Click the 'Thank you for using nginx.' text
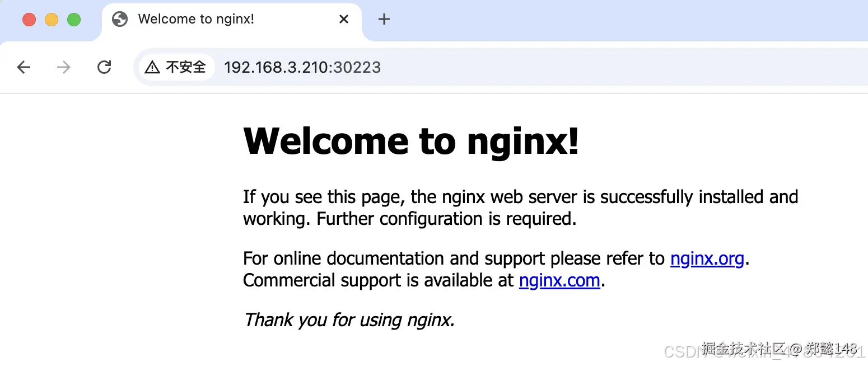This screenshot has width=868, height=367. tap(349, 319)
